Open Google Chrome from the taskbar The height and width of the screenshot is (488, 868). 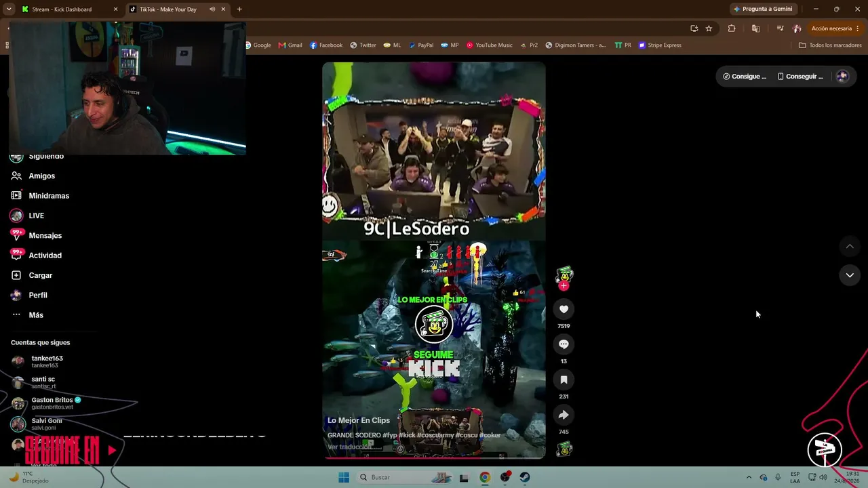[x=485, y=477]
